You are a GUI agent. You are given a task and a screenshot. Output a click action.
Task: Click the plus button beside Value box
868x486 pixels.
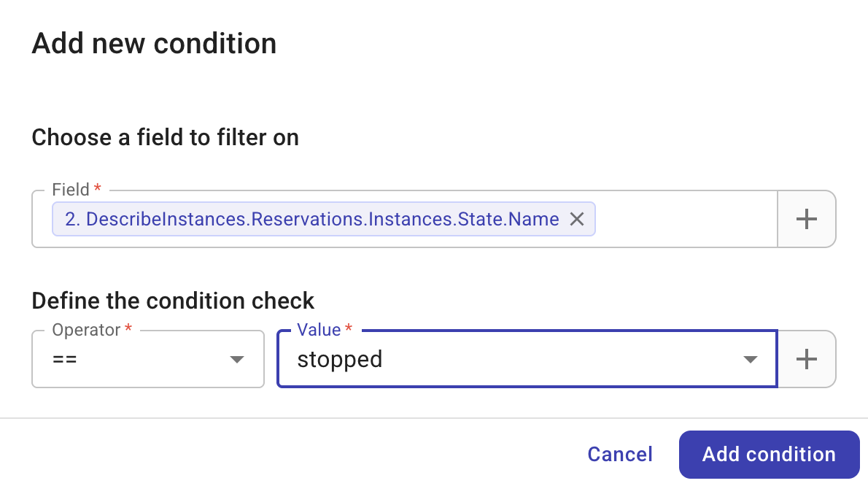click(806, 359)
